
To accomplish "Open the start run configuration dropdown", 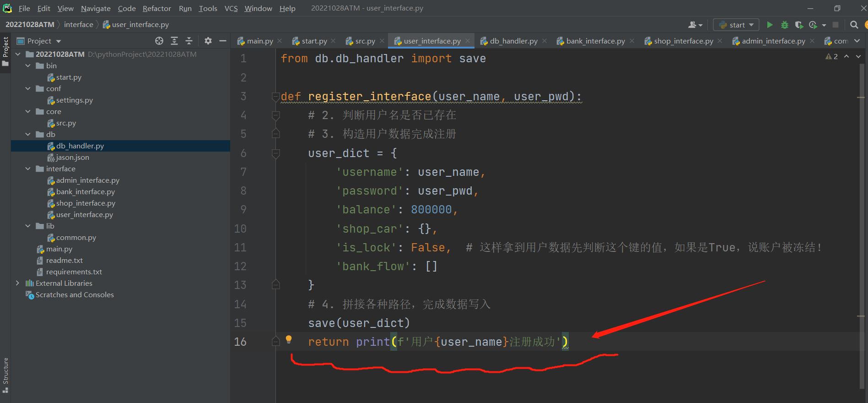I will point(736,25).
